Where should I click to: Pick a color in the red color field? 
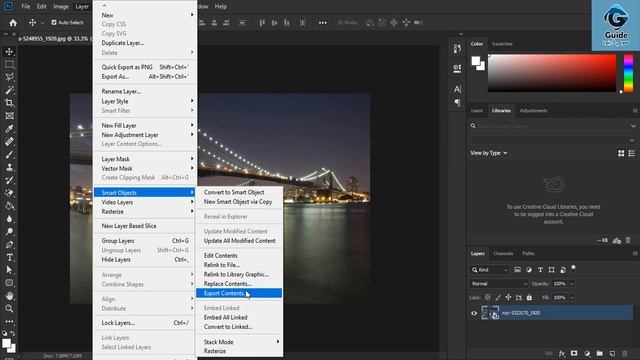click(552, 73)
